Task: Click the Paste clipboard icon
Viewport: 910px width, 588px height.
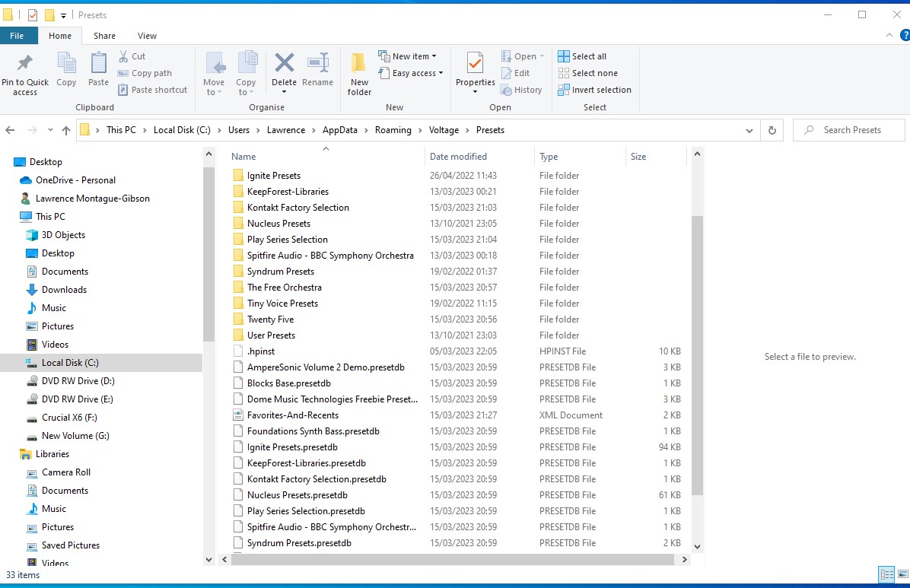Action: click(x=99, y=62)
